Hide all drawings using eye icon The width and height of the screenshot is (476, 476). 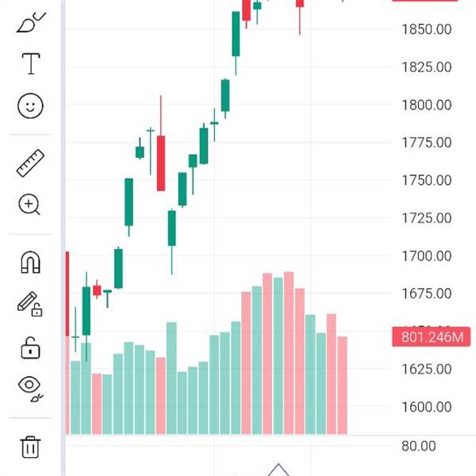pos(30,387)
